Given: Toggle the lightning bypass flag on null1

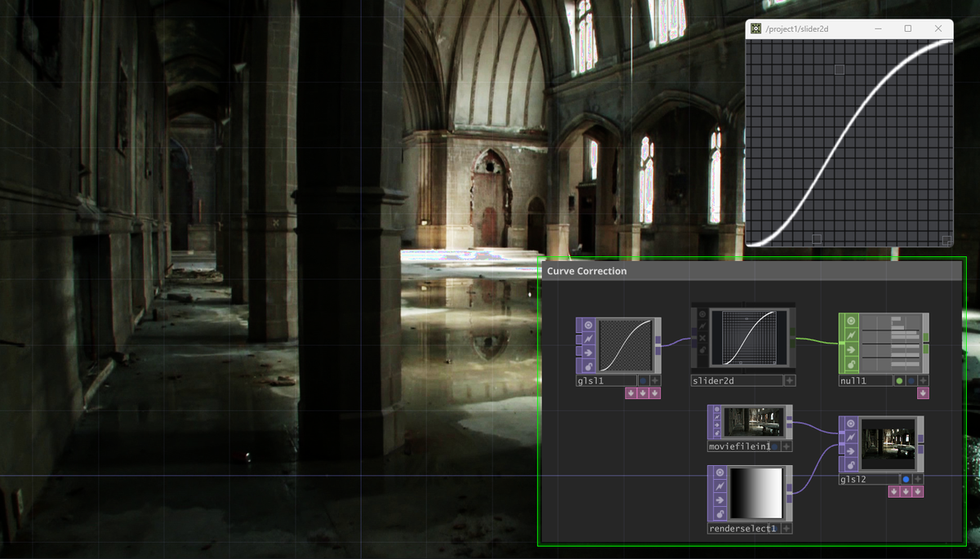Looking at the screenshot, I should pyautogui.click(x=851, y=335).
